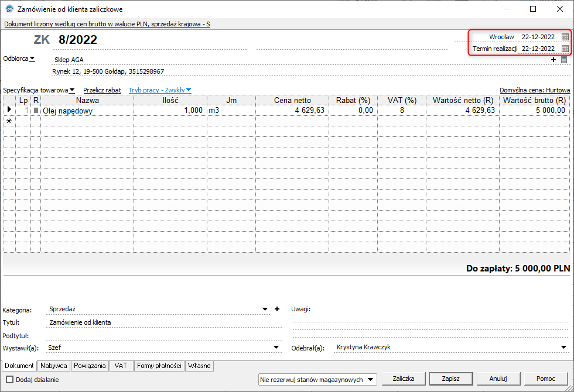Image resolution: width=574 pixels, height=392 pixels.
Task: Expand the Specyfikacja towarowa menu
Action: (x=71, y=90)
